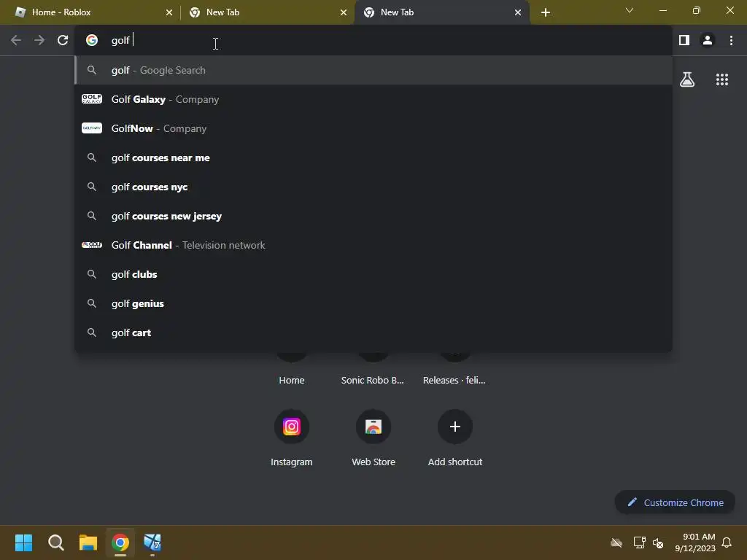Select the golf clubs suggestion
The image size is (747, 560).
[x=373, y=274]
